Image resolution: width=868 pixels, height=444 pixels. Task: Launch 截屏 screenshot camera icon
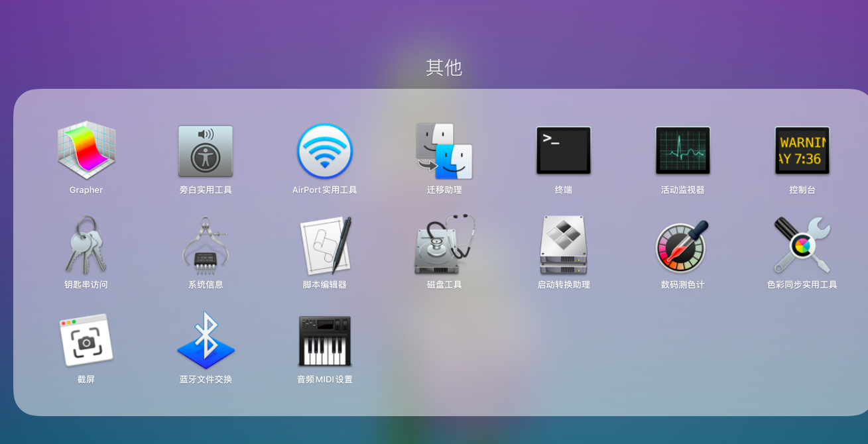click(86, 341)
